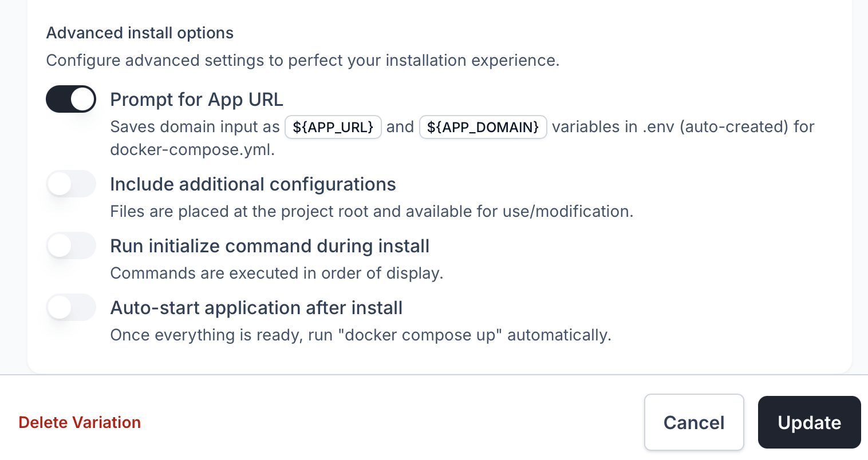Select the ${APP_URL} variable chip
Viewport: 868px width, 460px height.
coord(333,127)
